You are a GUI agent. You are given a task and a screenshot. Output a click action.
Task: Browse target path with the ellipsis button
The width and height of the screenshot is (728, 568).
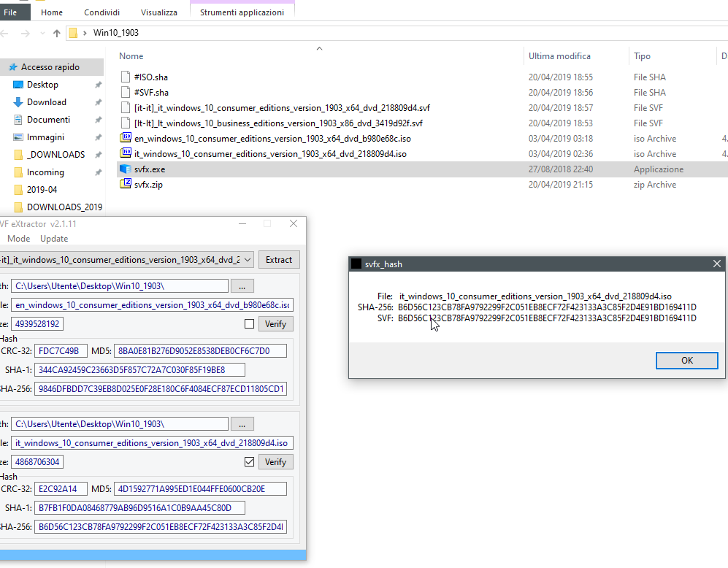click(x=242, y=424)
